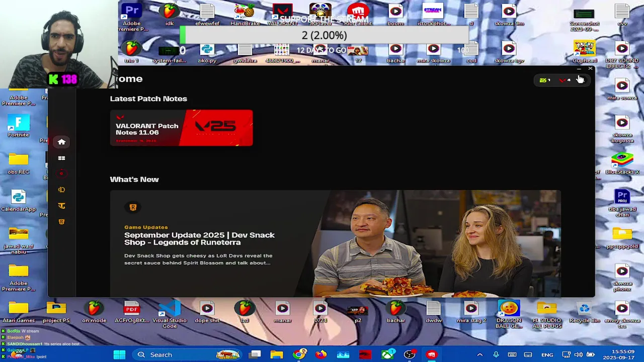Click the Latest Patch Notes heading

[148, 99]
